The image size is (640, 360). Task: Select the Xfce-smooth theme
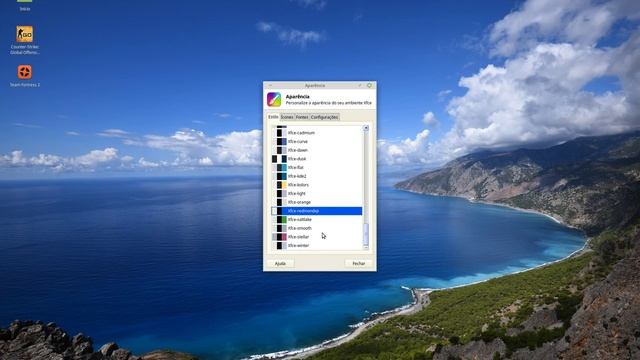(317, 228)
